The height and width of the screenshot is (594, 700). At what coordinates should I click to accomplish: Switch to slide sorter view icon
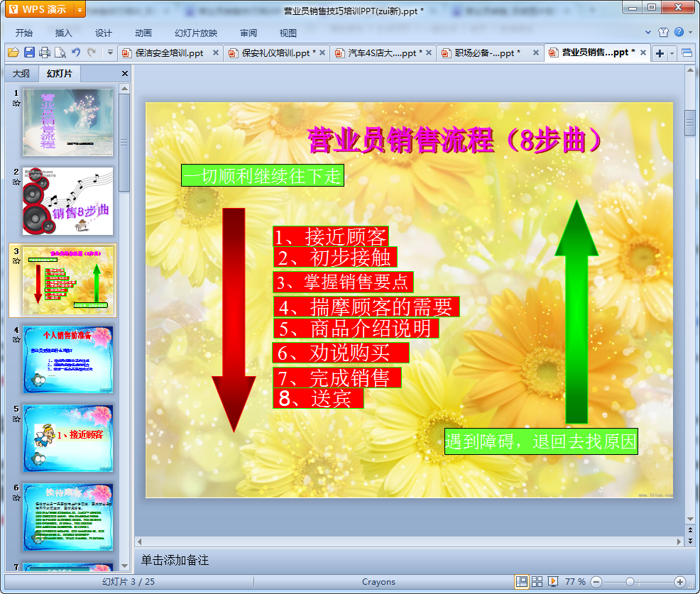coord(537,581)
